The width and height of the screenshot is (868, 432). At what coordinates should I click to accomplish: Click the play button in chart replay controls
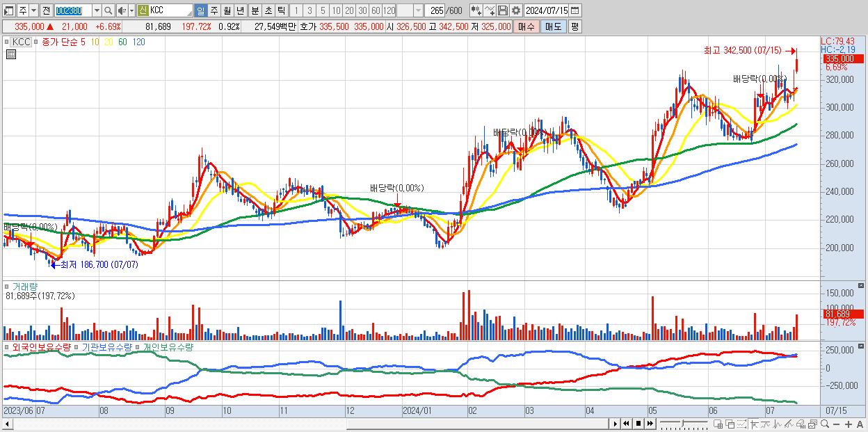616,424
